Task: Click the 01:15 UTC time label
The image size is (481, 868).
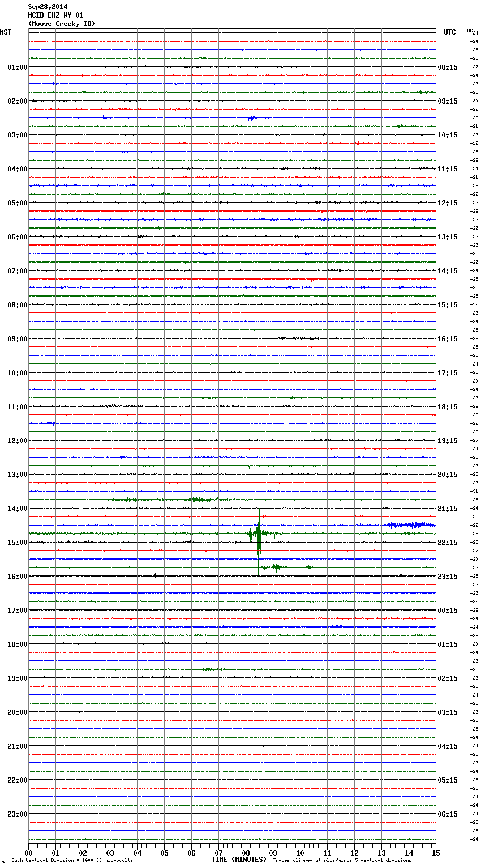Action: pos(448,644)
